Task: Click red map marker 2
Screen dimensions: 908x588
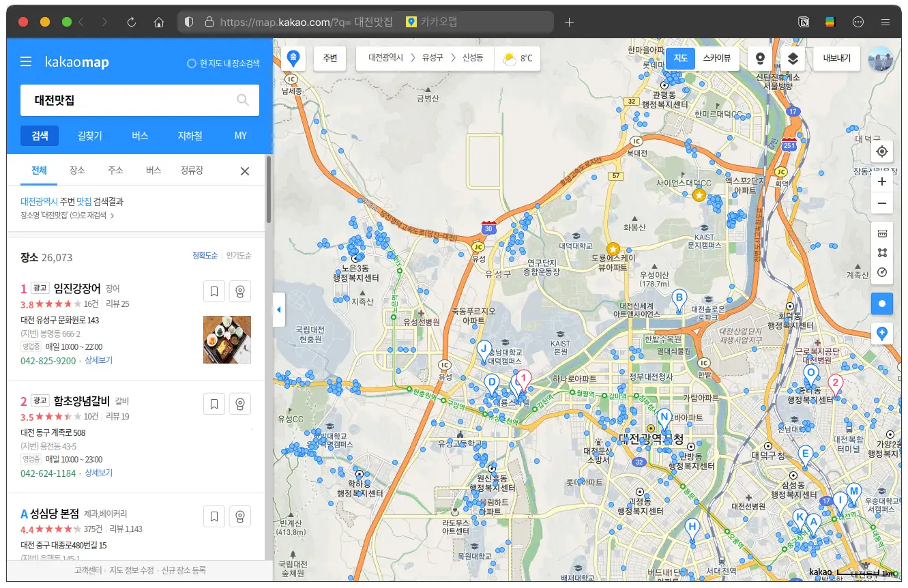Action: tap(835, 385)
